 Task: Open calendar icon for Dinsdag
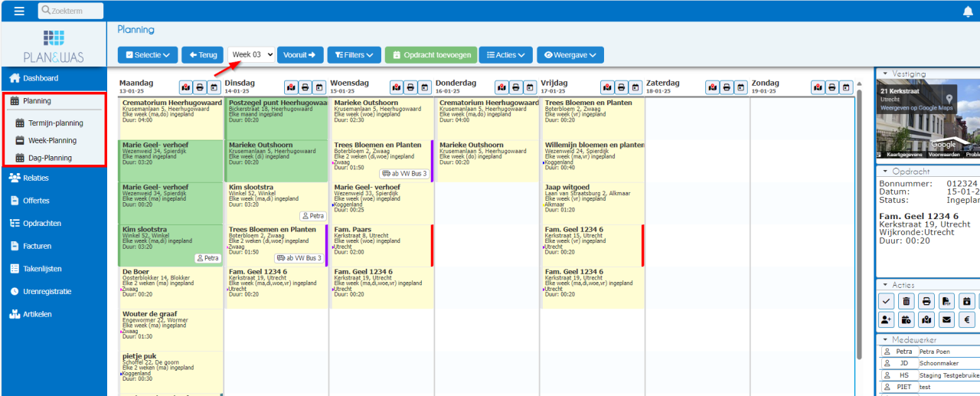[x=319, y=87]
